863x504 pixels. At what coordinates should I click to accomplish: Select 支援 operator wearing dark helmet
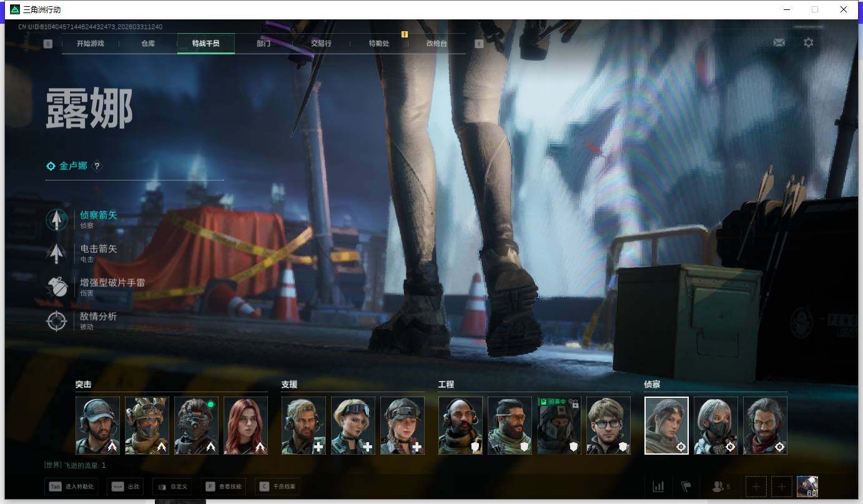point(402,425)
